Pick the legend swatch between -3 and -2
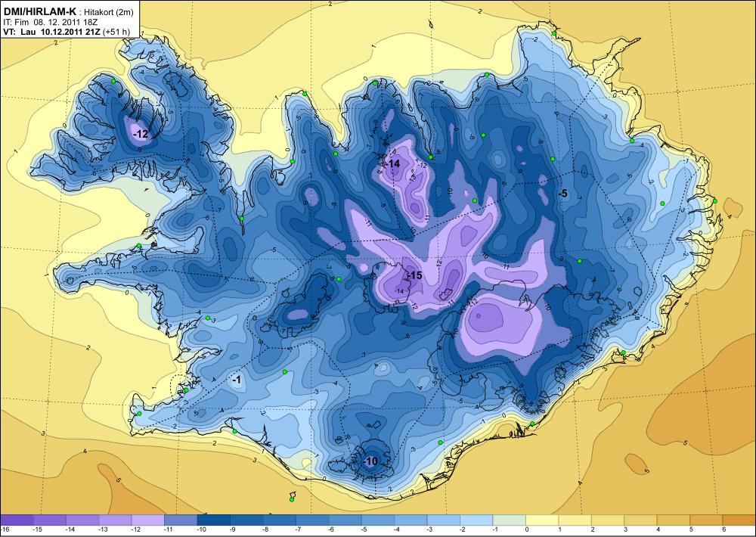 [444, 520]
